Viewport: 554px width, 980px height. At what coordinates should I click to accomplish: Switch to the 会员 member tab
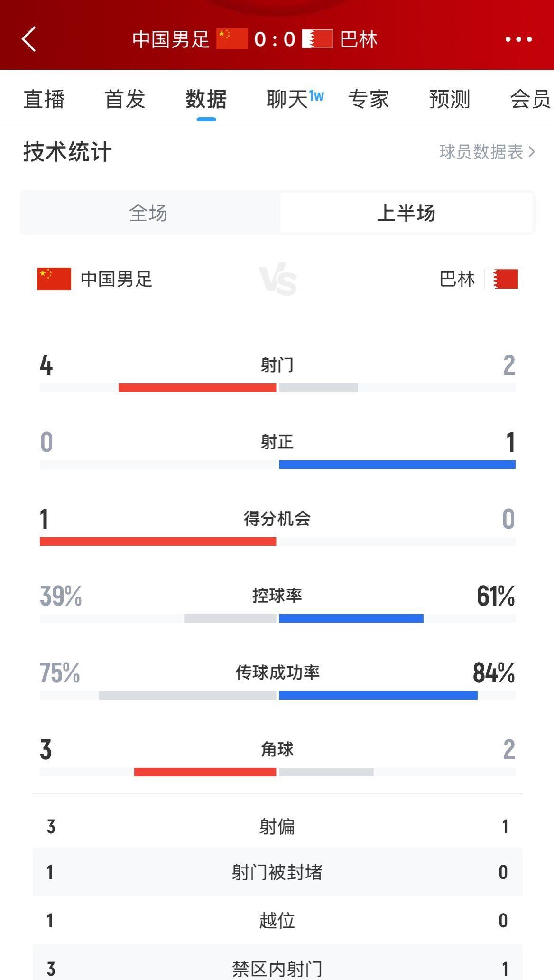(530, 100)
